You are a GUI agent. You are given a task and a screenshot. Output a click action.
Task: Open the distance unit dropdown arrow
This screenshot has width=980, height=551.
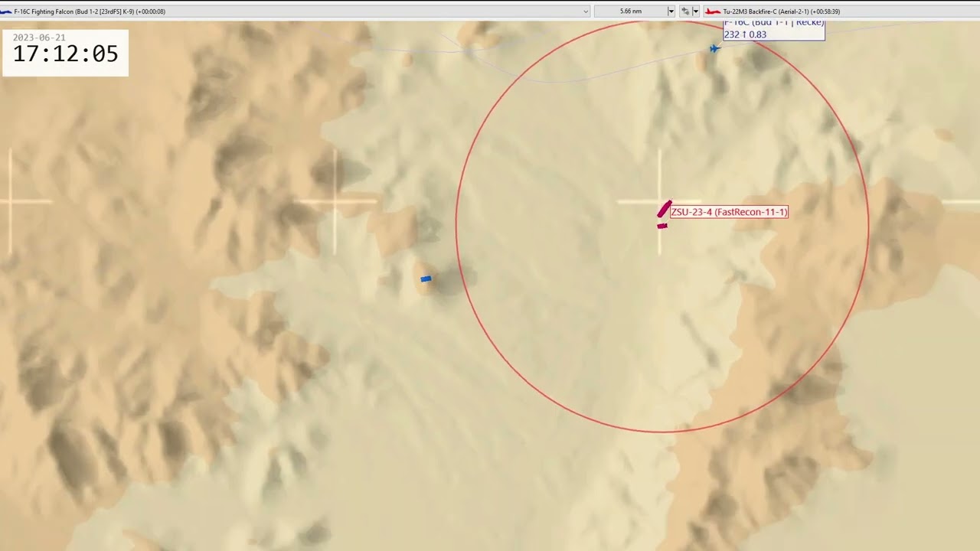[671, 11]
